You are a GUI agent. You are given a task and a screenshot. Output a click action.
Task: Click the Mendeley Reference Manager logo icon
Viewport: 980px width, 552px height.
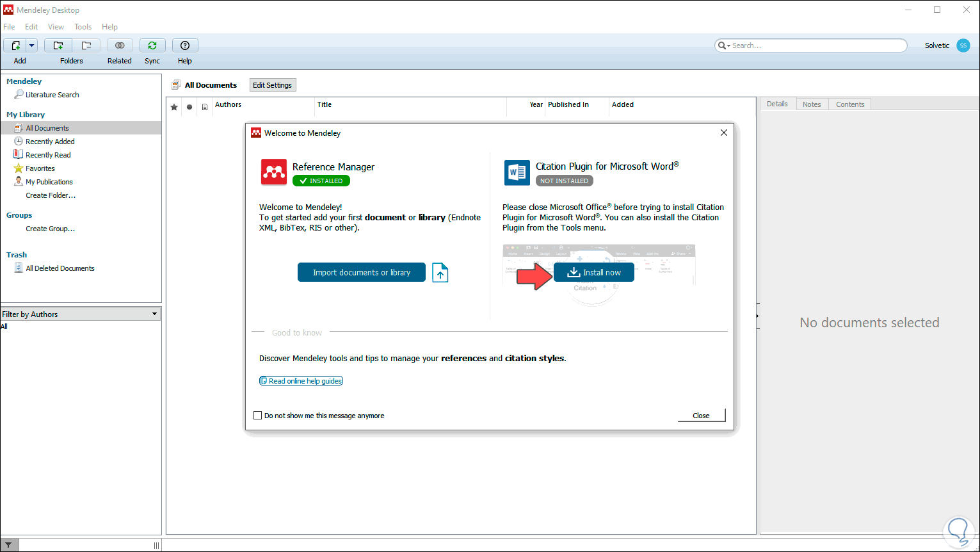[x=274, y=172]
